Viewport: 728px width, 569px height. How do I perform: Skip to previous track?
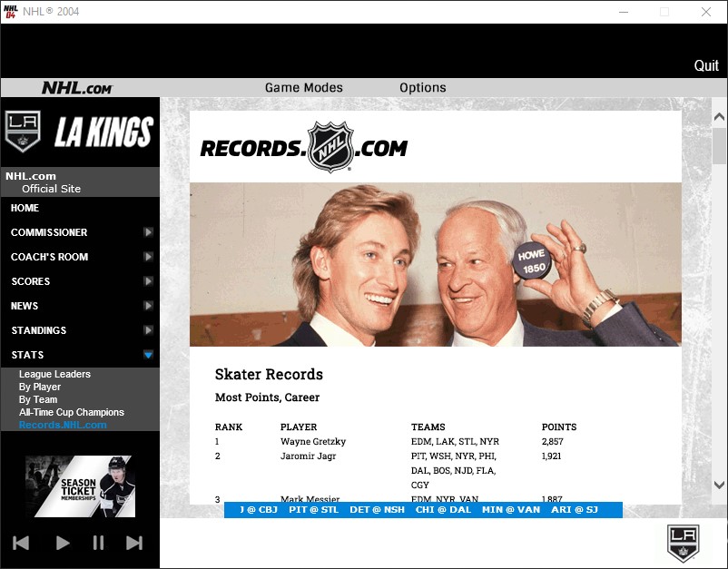tap(21, 543)
